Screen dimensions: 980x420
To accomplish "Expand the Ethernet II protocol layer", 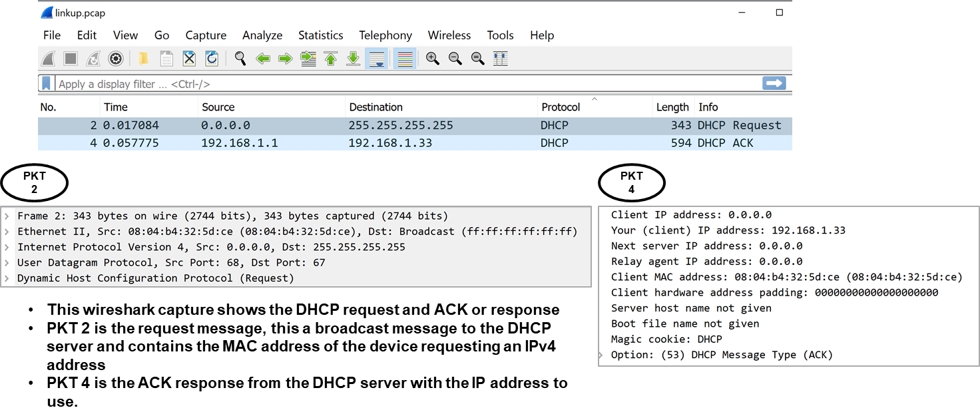I will (7, 231).
